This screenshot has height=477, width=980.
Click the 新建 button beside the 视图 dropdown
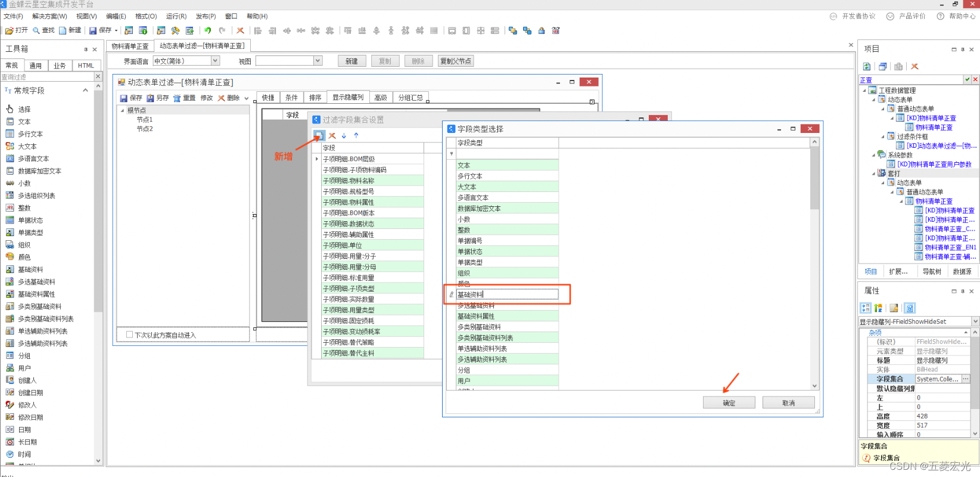(351, 61)
